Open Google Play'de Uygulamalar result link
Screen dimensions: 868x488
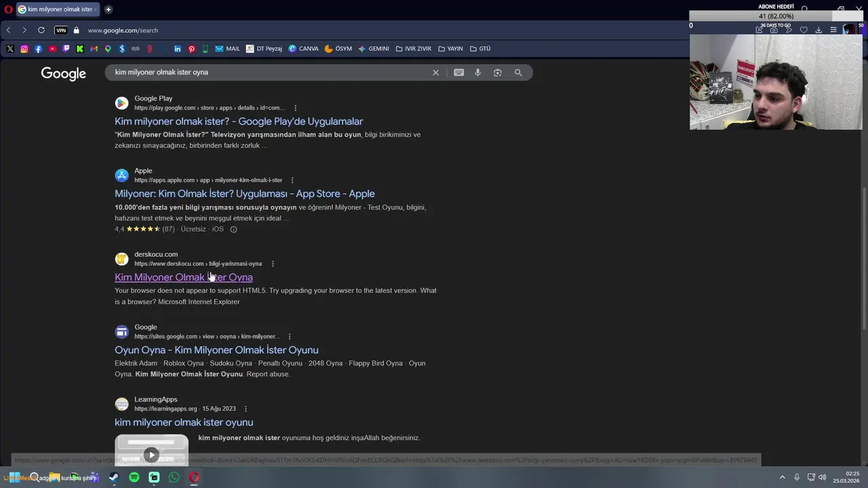click(239, 121)
